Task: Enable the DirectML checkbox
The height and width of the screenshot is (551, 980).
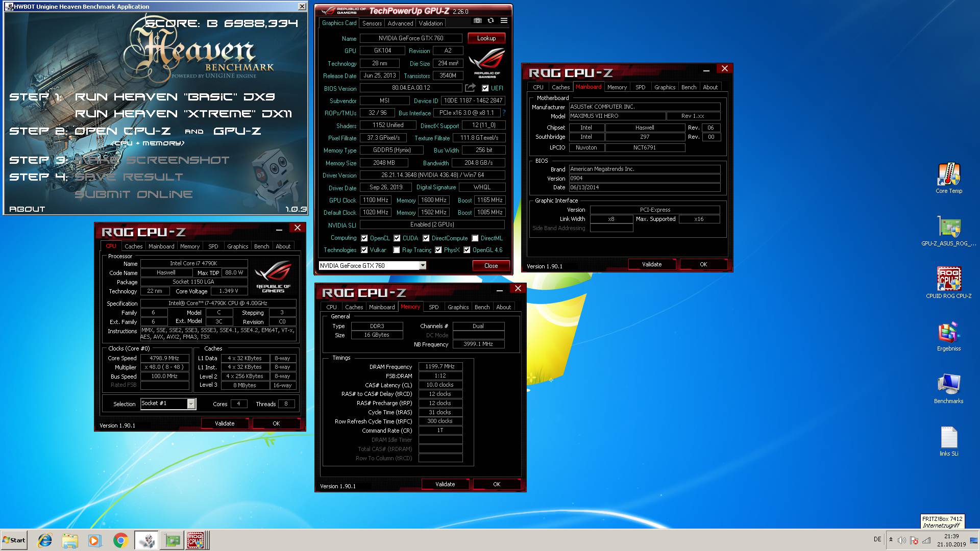Action: (475, 238)
